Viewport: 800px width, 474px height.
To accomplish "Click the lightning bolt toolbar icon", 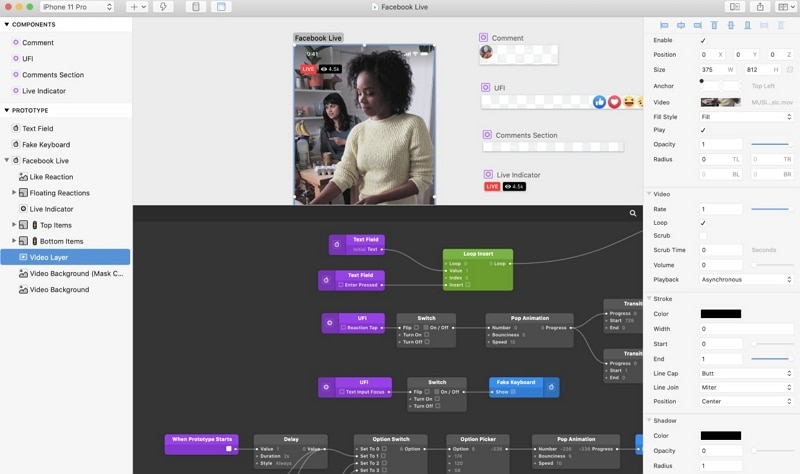I will [163, 7].
